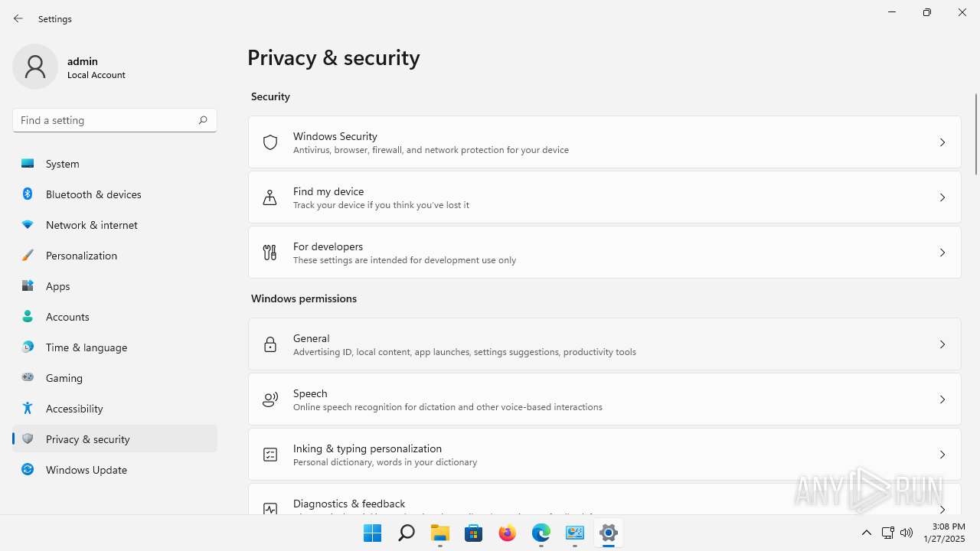
Task: Click the back arrow in Settings
Action: (18, 18)
